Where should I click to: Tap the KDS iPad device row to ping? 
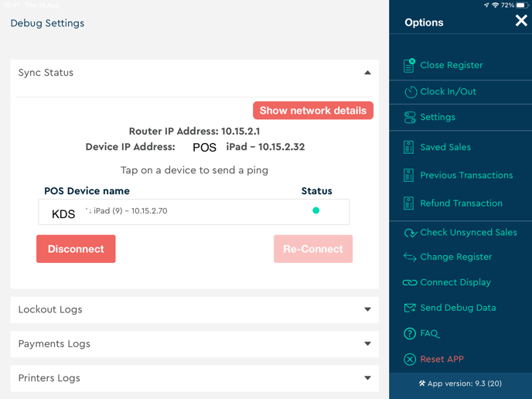(x=193, y=211)
